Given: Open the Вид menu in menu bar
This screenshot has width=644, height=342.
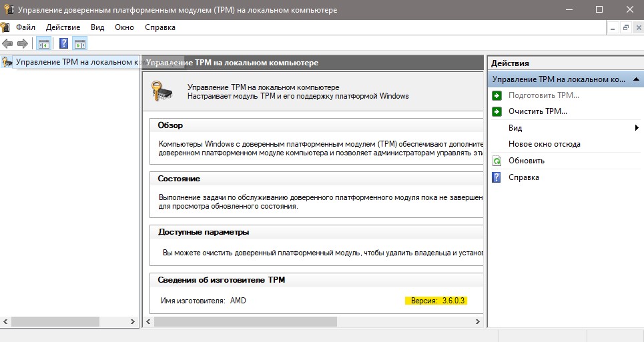Looking at the screenshot, I should pos(97,27).
